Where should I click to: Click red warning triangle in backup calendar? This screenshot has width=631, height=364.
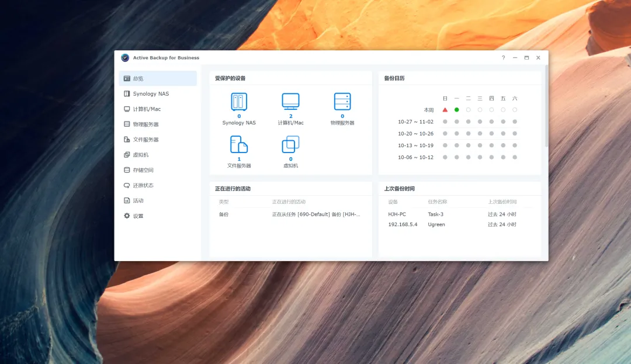tap(445, 110)
